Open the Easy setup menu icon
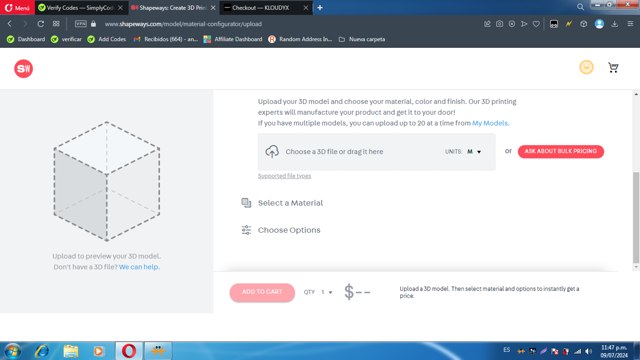Screen dimensions: 640x360 coord(630,24)
